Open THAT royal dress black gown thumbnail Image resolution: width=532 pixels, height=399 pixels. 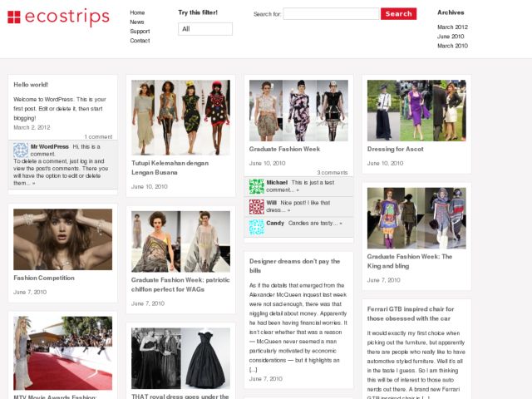(x=181, y=358)
